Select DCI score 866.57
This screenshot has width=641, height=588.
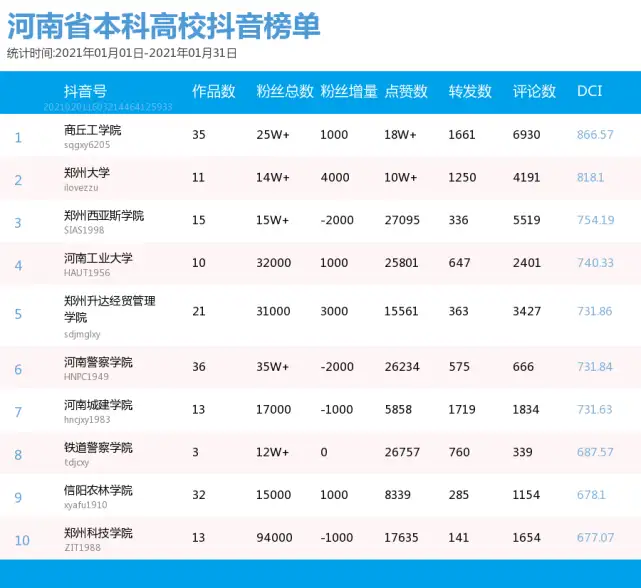click(x=595, y=135)
